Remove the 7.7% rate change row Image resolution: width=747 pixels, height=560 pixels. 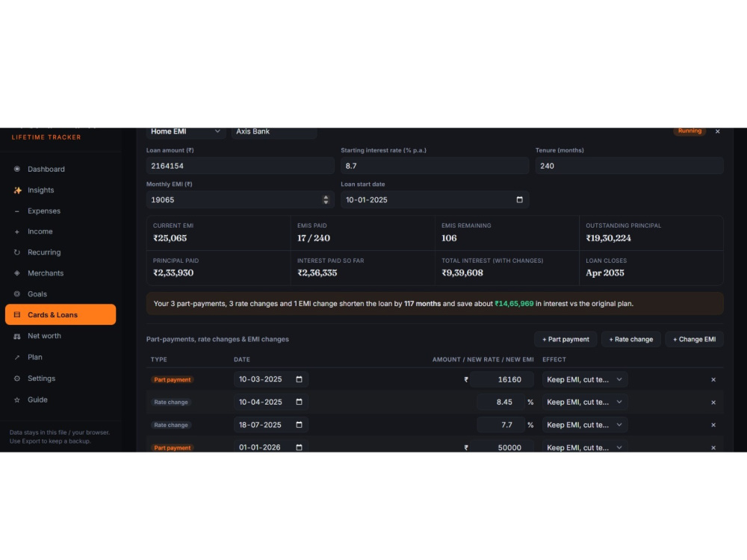[713, 425]
